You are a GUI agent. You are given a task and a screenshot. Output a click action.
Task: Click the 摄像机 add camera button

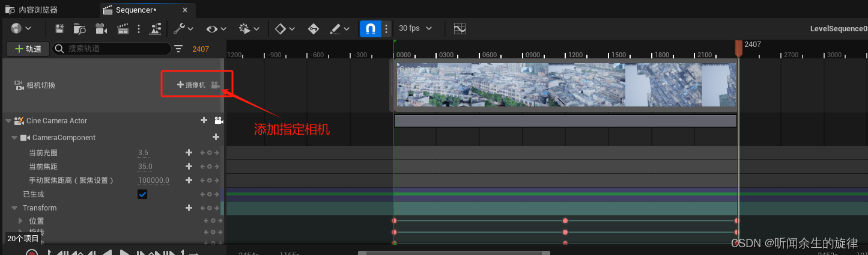pyautogui.click(x=192, y=85)
